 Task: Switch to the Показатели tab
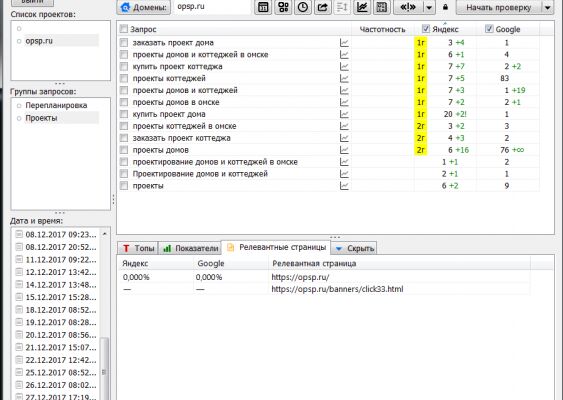[x=190, y=248]
